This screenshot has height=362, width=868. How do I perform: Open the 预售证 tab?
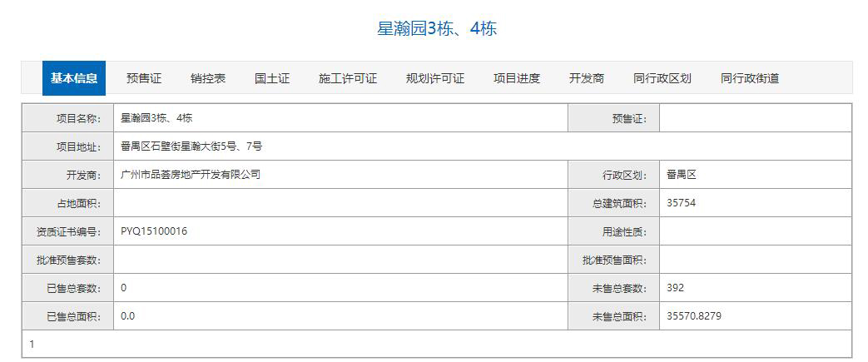pos(144,78)
